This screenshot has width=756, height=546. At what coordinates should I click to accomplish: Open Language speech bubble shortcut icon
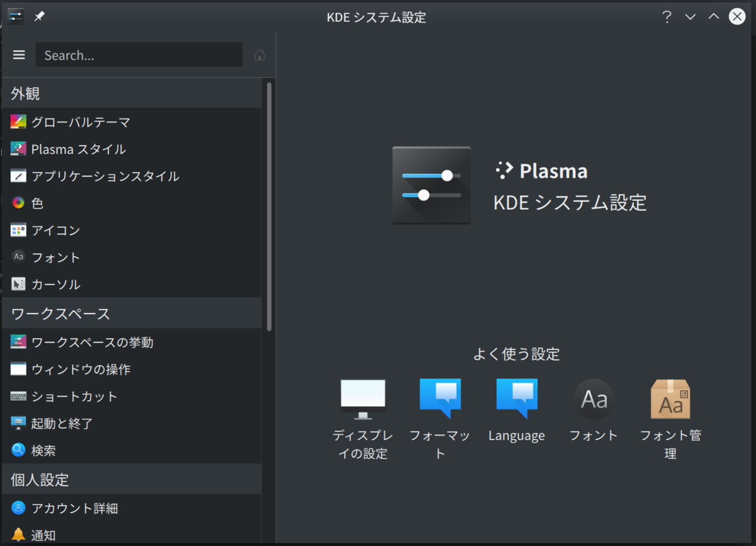click(x=517, y=399)
